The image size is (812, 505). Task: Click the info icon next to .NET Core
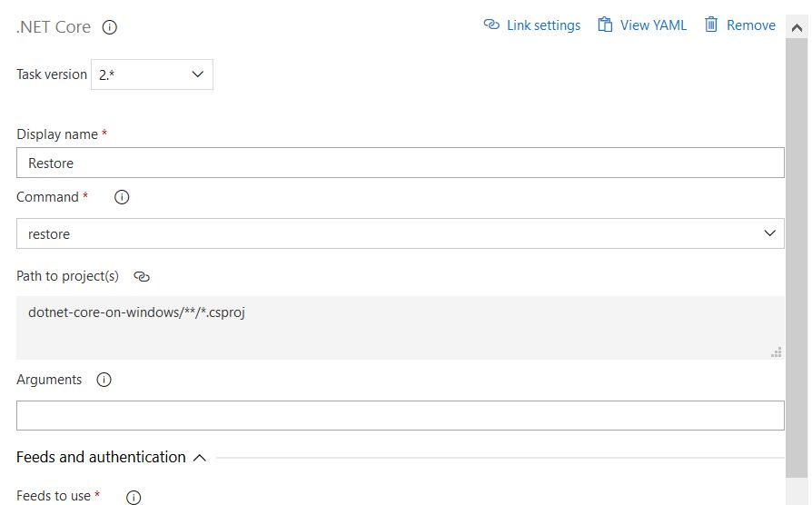pos(110,27)
